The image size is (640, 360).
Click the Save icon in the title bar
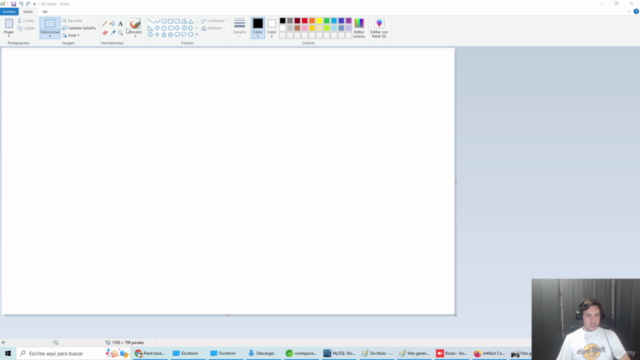click(13, 4)
